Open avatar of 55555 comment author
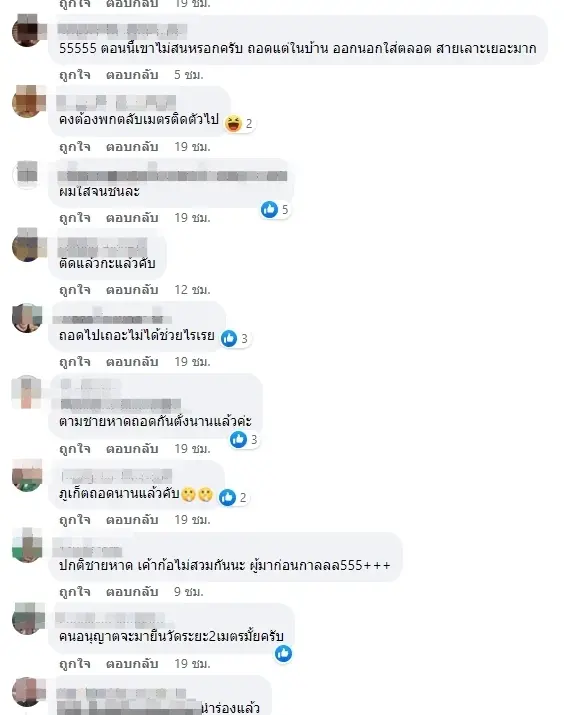The image size is (579, 715). (28, 31)
